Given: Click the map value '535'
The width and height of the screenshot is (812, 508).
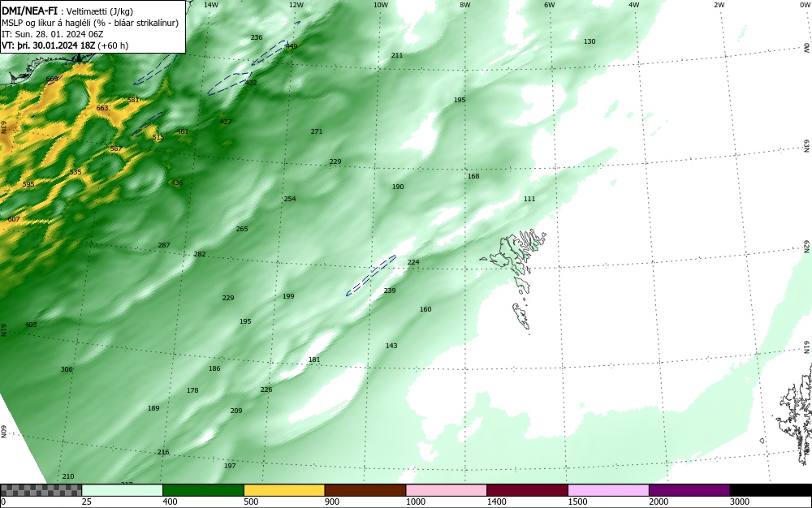Looking at the screenshot, I should coord(76,172).
